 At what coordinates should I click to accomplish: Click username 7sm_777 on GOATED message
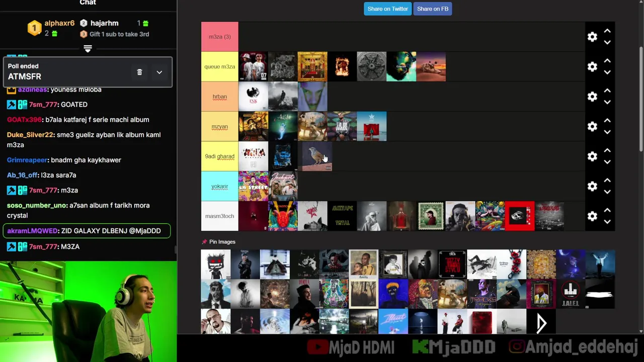[x=43, y=105]
